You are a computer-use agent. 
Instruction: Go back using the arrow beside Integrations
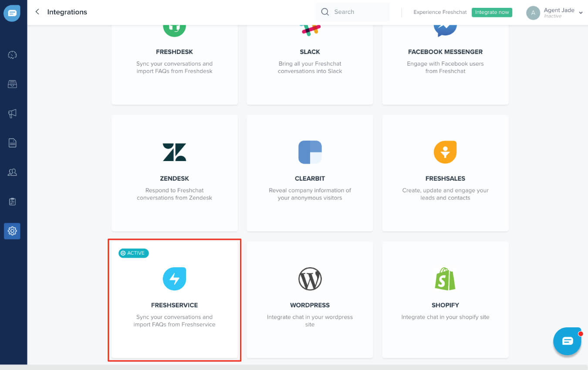[x=37, y=12]
